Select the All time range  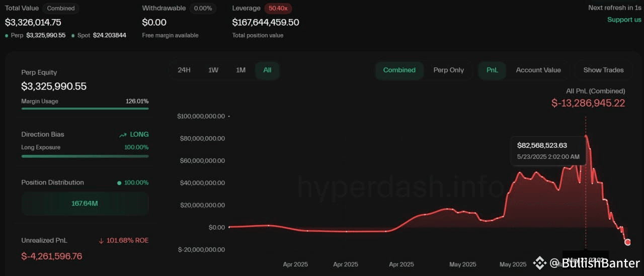point(267,70)
